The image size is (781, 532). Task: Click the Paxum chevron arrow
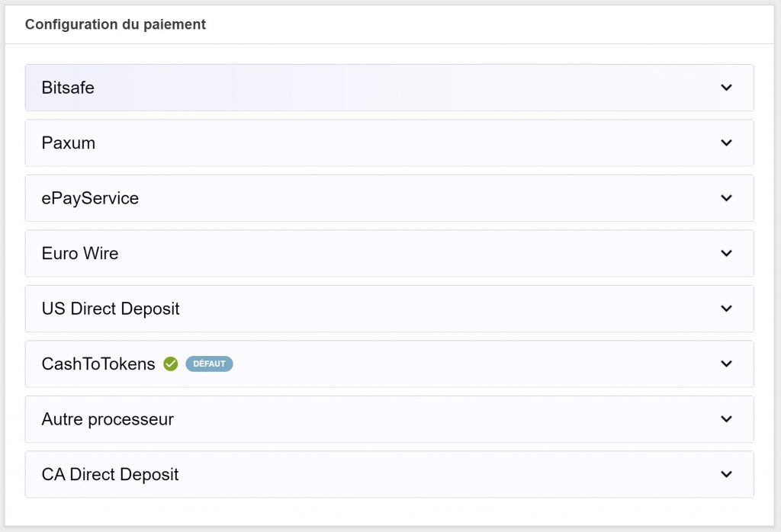726,143
